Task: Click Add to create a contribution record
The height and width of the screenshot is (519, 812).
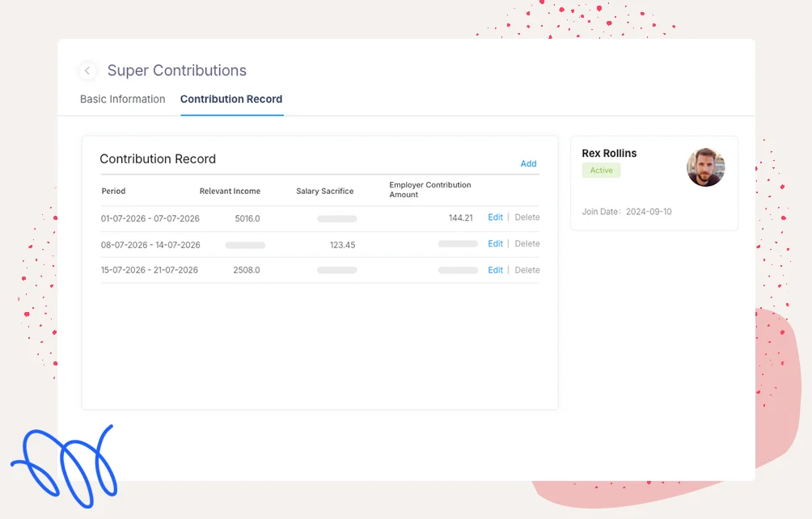Action: click(528, 163)
